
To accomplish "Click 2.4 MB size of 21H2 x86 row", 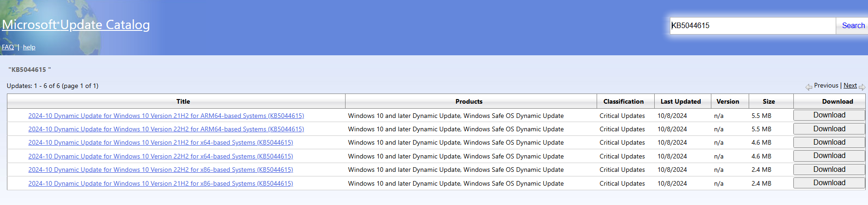I will [761, 183].
